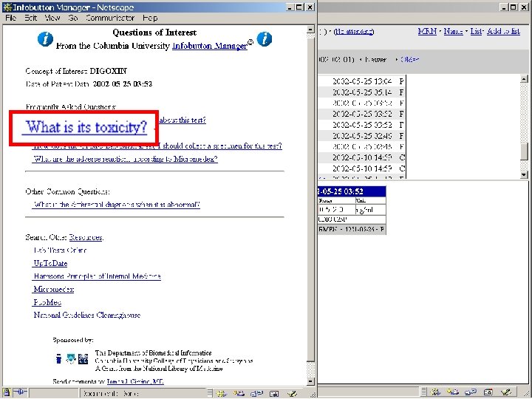Open the Help menu
Viewport: 532px width, 399px height.
click(x=149, y=18)
